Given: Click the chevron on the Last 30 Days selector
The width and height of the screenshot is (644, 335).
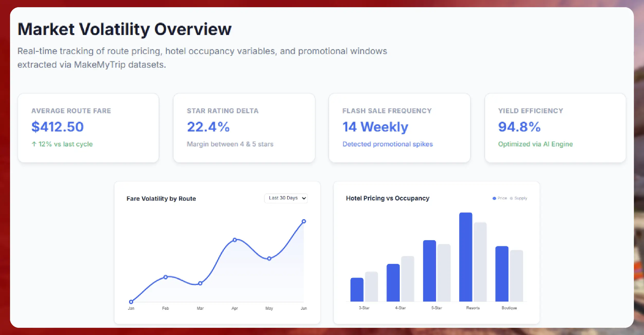Looking at the screenshot, I should [304, 198].
